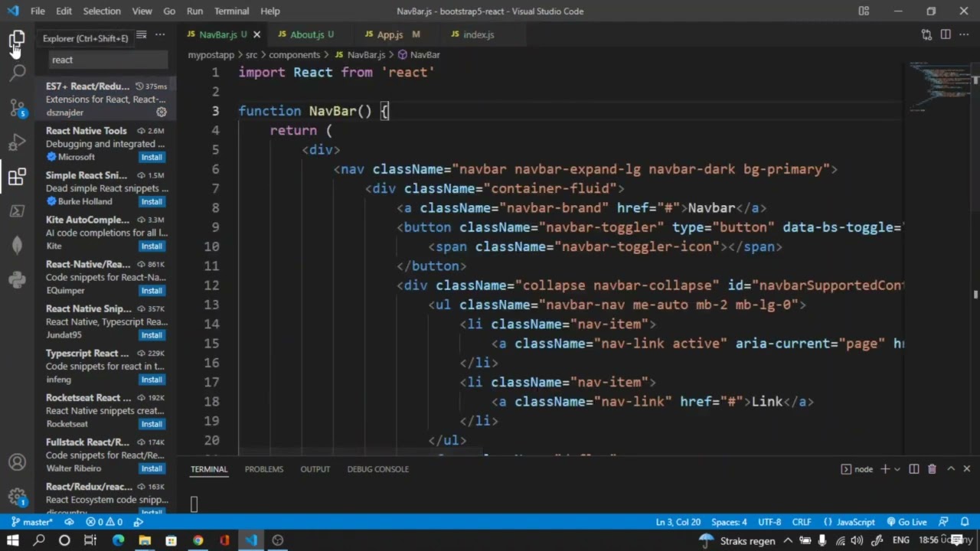This screenshot has height=551, width=980.
Task: Change UTF-8 encoding in status bar
Action: click(769, 522)
